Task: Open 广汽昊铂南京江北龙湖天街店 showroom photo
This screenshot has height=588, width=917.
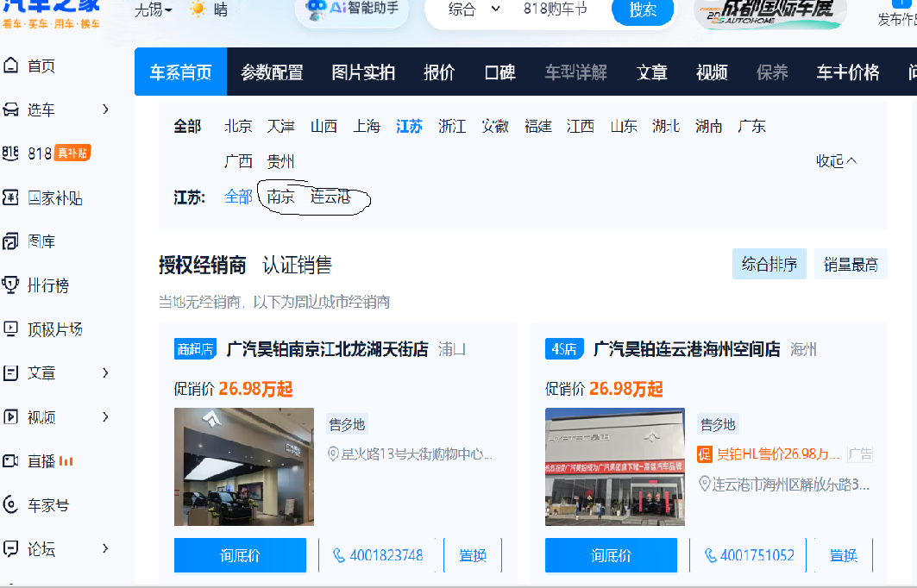Action: (244, 467)
